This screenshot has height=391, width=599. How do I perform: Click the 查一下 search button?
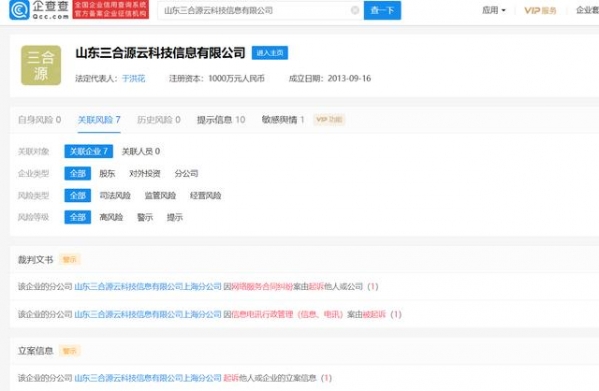pos(382,10)
